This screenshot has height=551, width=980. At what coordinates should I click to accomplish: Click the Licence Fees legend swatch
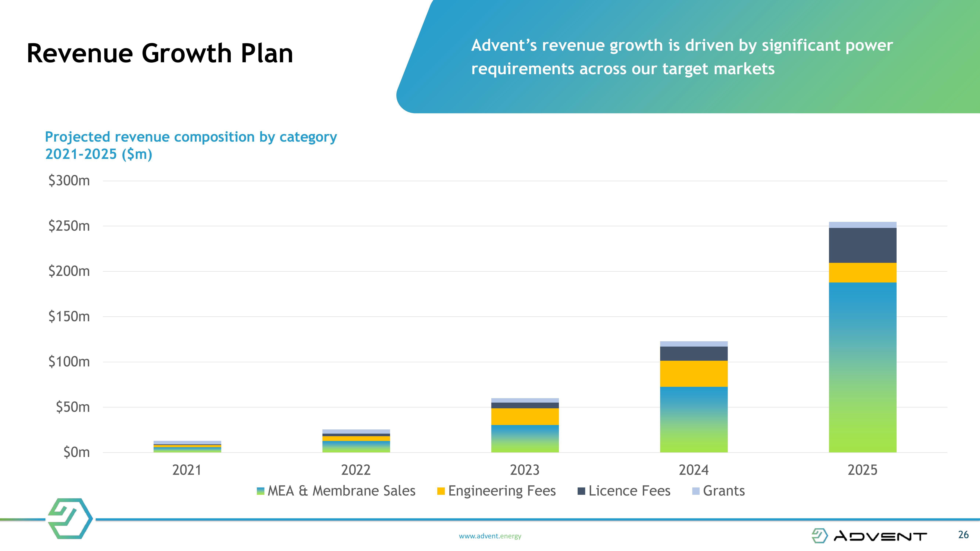coord(581,491)
